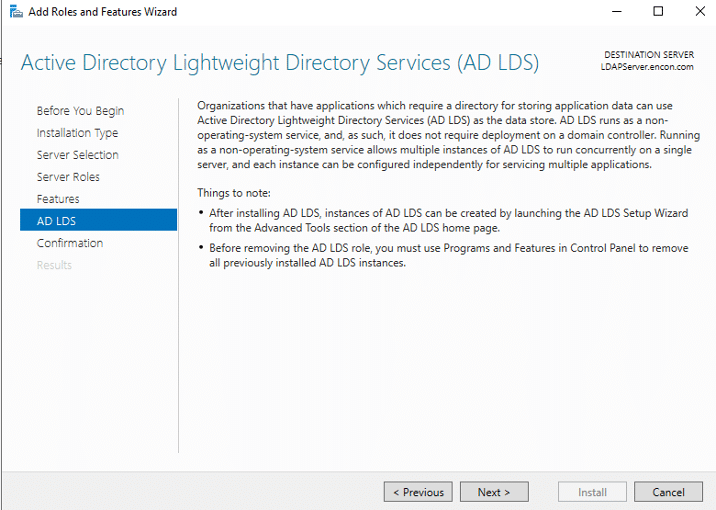Select the highlighted AD LDS step
The image size is (716, 510).
click(56, 221)
